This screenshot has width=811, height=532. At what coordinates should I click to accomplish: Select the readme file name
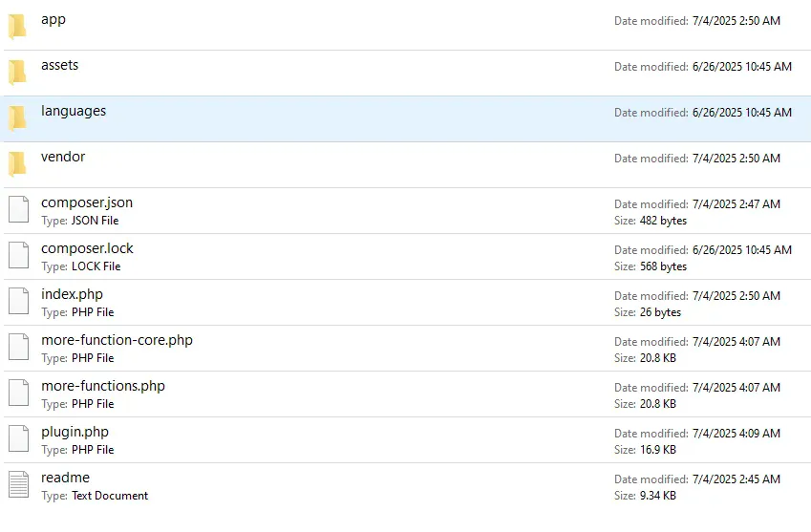click(x=65, y=478)
